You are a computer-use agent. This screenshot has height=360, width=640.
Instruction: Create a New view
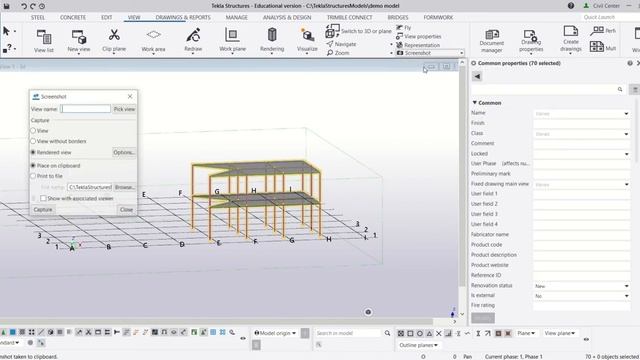(x=78, y=41)
